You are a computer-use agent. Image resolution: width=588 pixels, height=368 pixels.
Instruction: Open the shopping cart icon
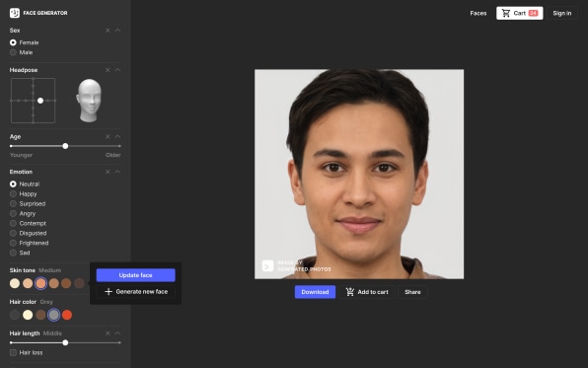[506, 13]
